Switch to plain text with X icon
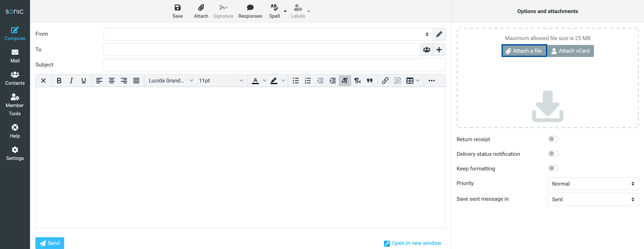This screenshot has width=644, height=249. 43,81
